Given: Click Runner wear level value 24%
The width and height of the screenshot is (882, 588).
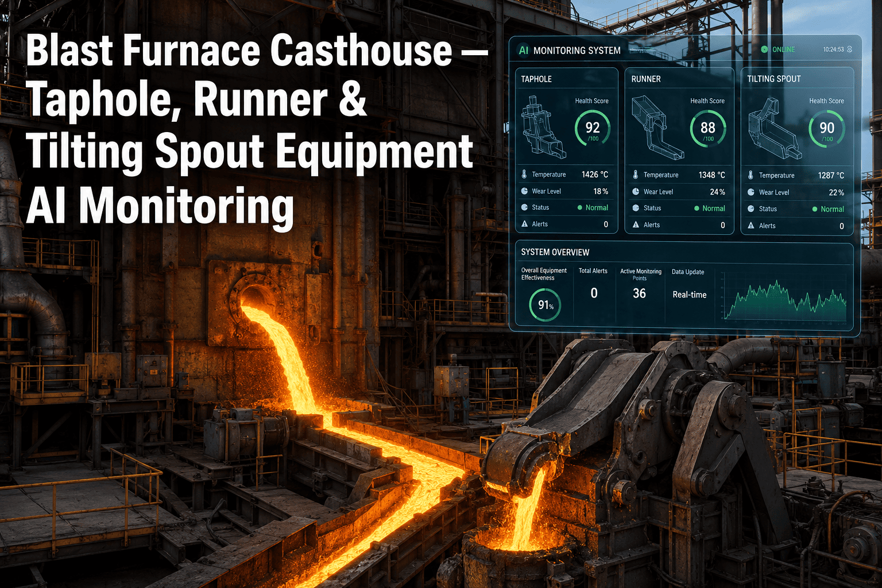Looking at the screenshot, I should pos(718,192).
